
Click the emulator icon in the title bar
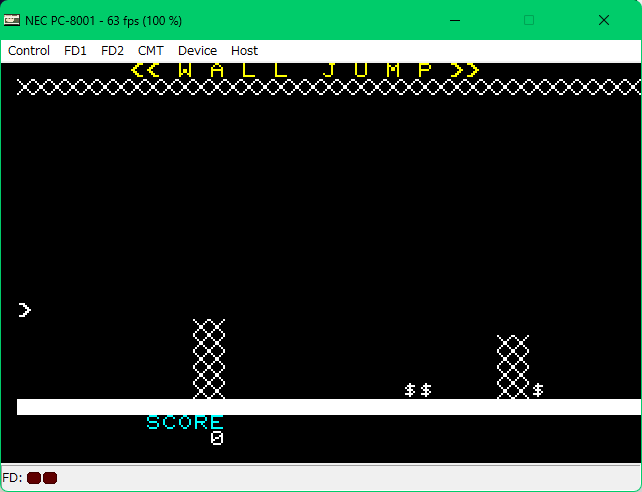[x=13, y=20]
